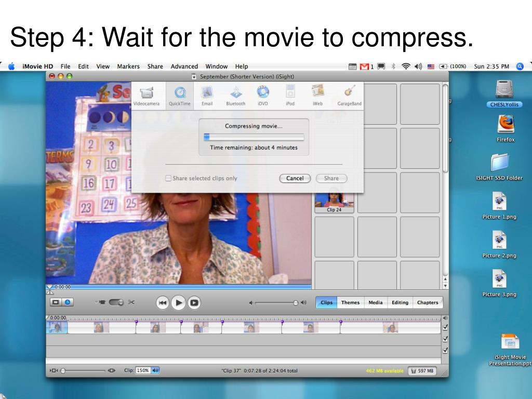Click the Play button
532x399 pixels.
[x=179, y=302]
